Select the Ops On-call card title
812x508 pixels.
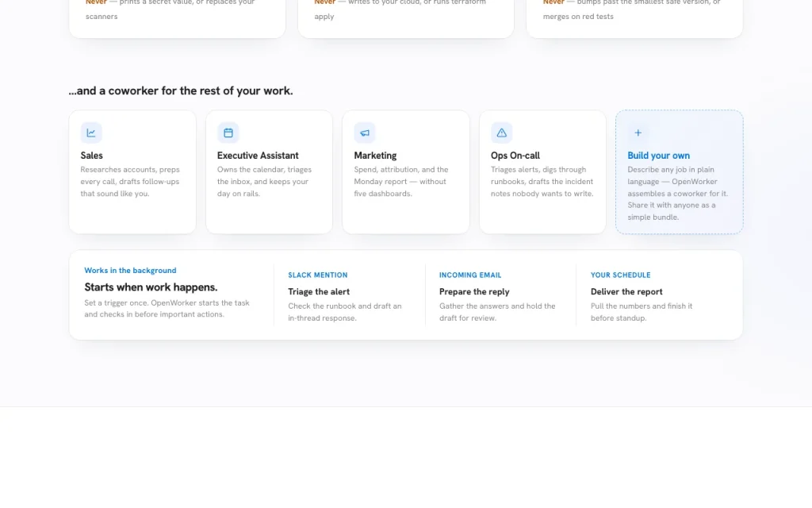tap(515, 156)
